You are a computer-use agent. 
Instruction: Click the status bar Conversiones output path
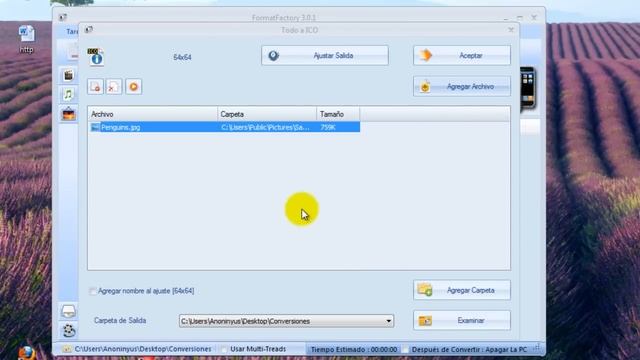143,349
